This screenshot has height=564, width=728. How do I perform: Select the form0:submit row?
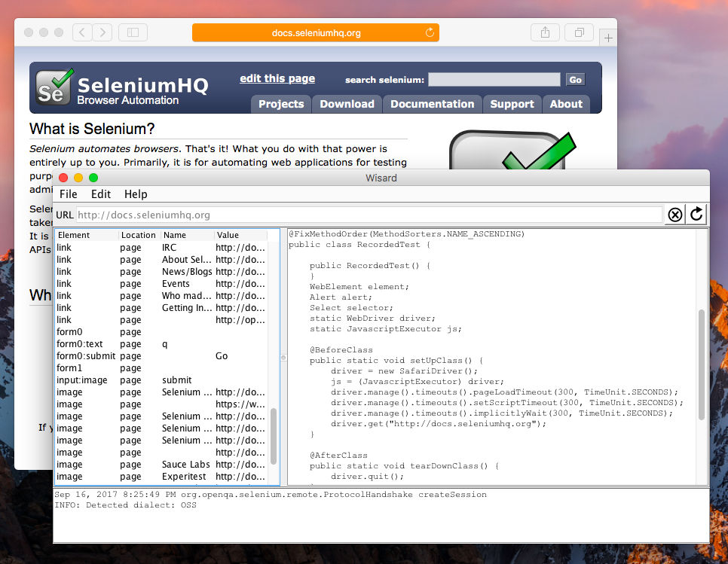pyautogui.click(x=161, y=356)
